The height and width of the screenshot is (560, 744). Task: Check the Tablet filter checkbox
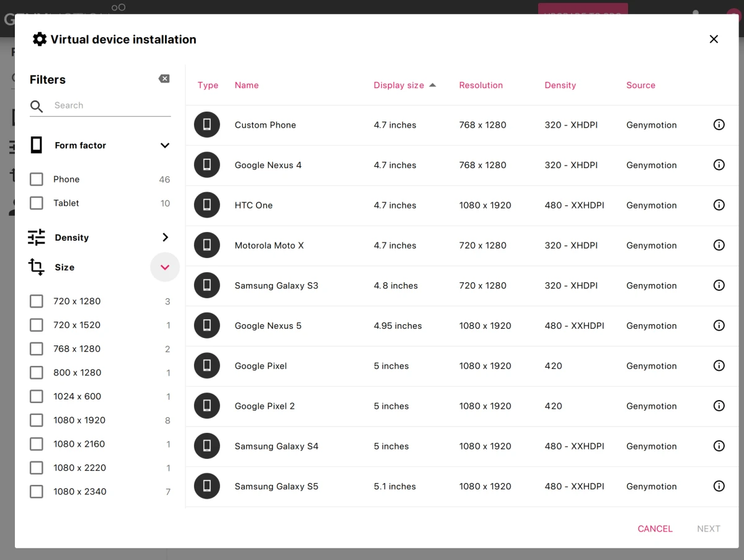pos(37,203)
